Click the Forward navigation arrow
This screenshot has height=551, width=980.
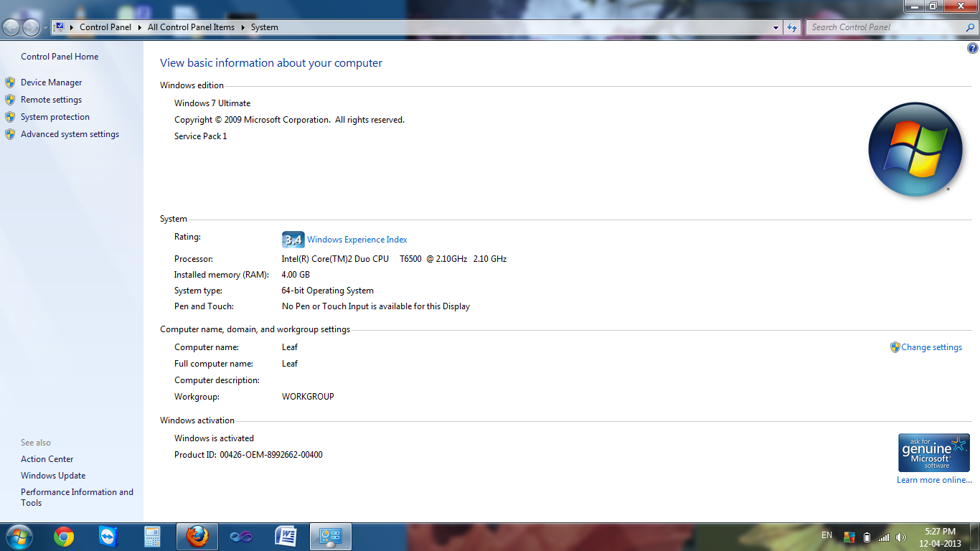(x=31, y=27)
